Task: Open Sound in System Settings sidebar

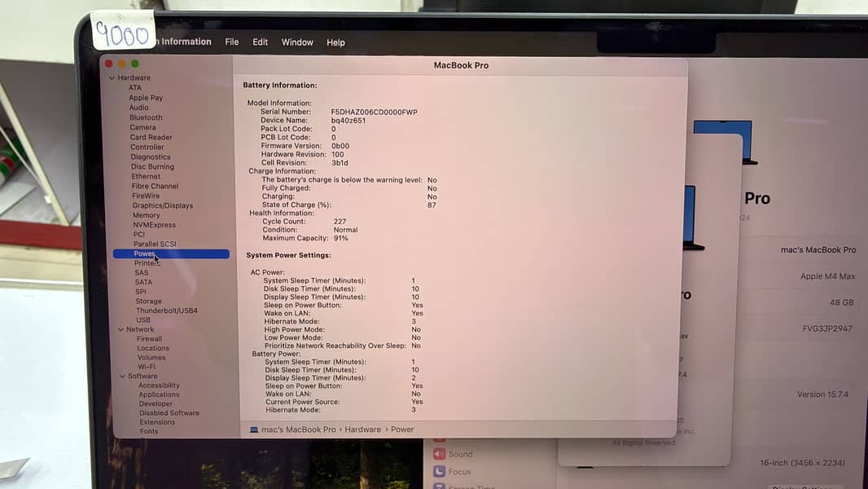Action: [460, 454]
